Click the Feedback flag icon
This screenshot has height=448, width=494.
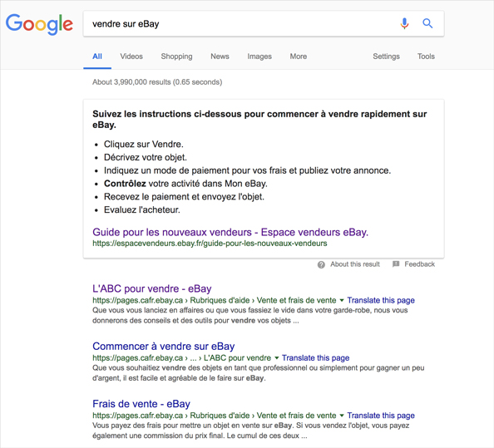[x=396, y=264]
